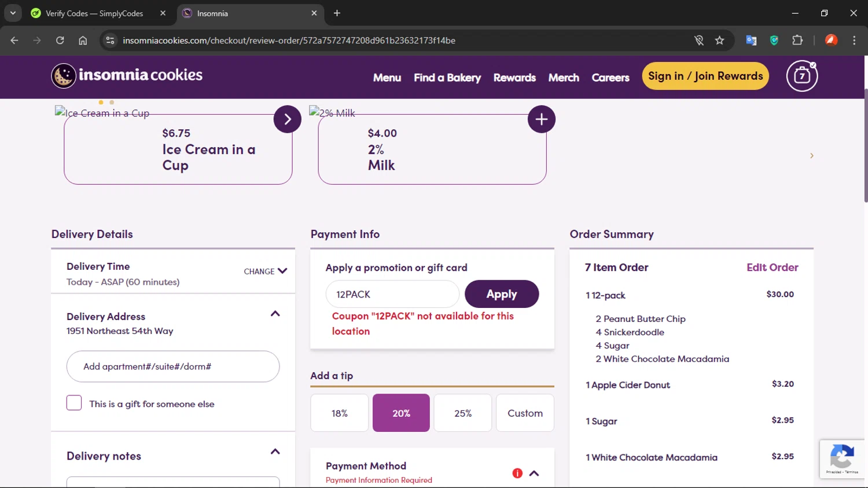Choose the Custom tip option
Viewport: 868px width, 488px height.
525,413
